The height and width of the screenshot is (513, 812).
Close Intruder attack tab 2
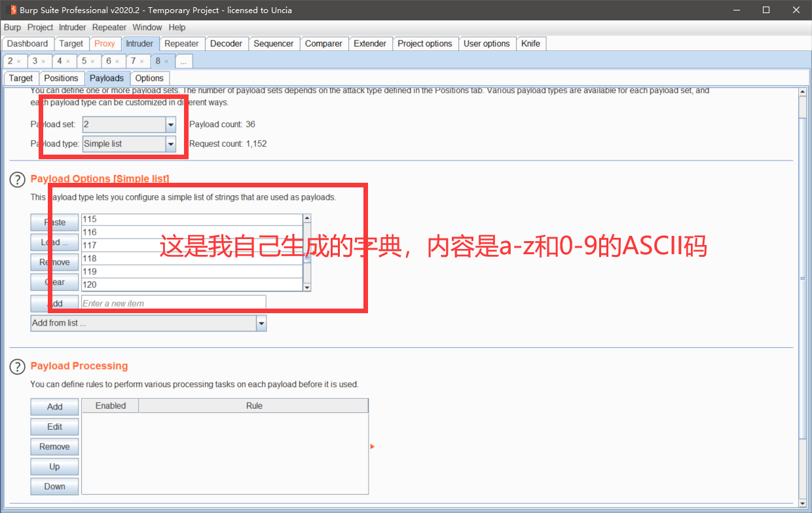(x=18, y=61)
